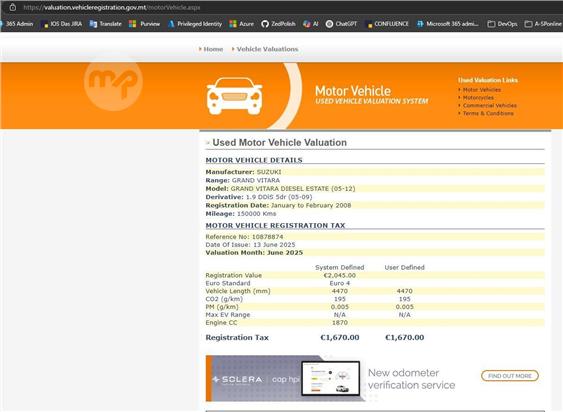Open the IOS Das JIRA bookmark
This screenshot has width=563, height=412.
[62, 24]
